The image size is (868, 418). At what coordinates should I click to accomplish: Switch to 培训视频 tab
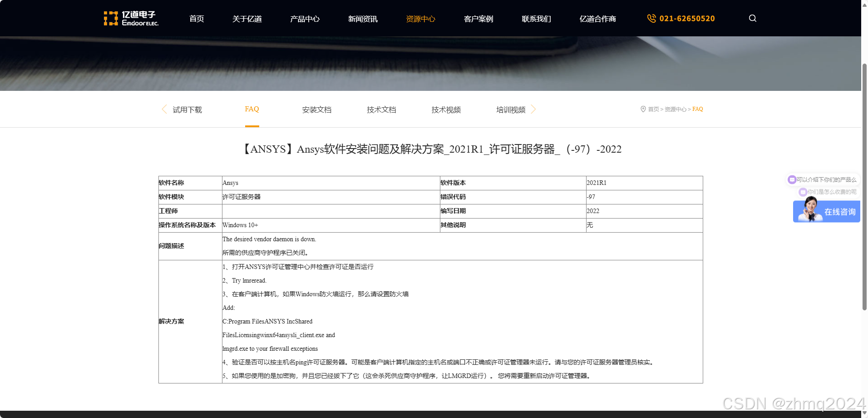511,109
